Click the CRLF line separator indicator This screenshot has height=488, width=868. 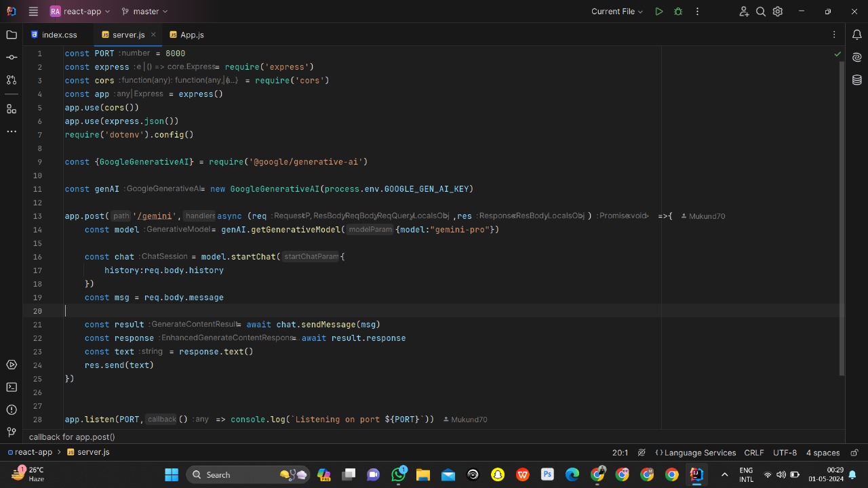coord(753,453)
